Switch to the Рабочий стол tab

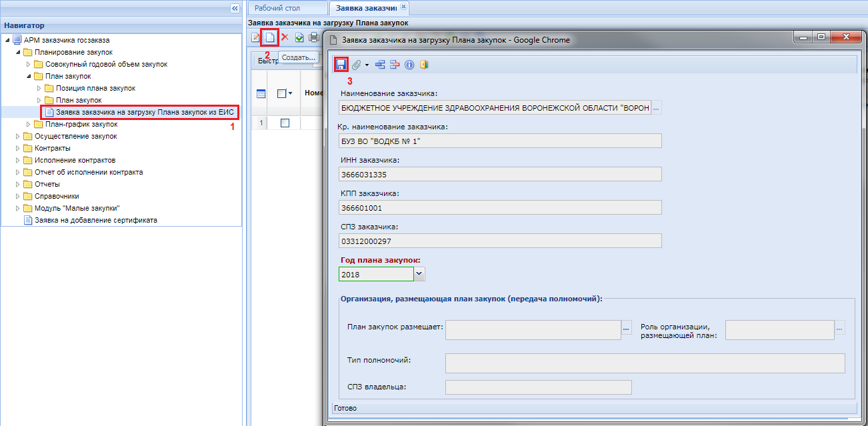278,8
